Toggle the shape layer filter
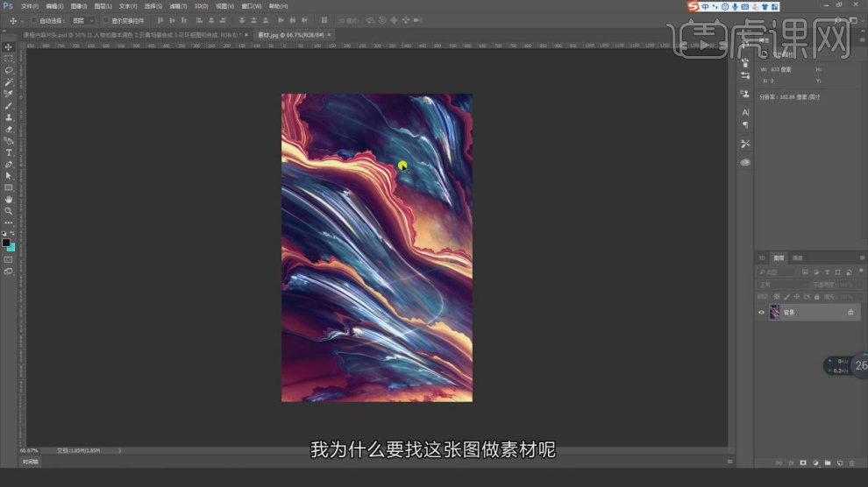This screenshot has height=487, width=868. point(838,272)
